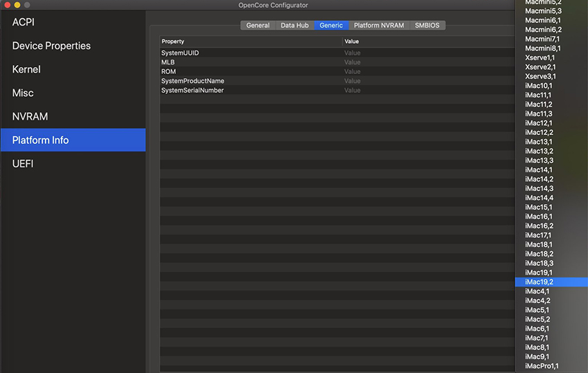Select the SystemSerialNumber property row
Screen dimensions: 588x373
(x=337, y=91)
